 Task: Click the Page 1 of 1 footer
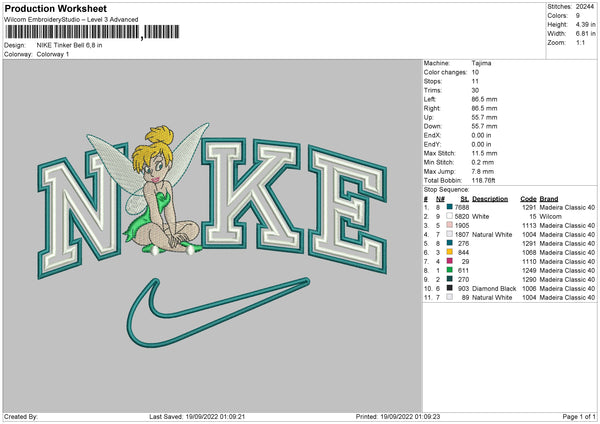[579, 416]
